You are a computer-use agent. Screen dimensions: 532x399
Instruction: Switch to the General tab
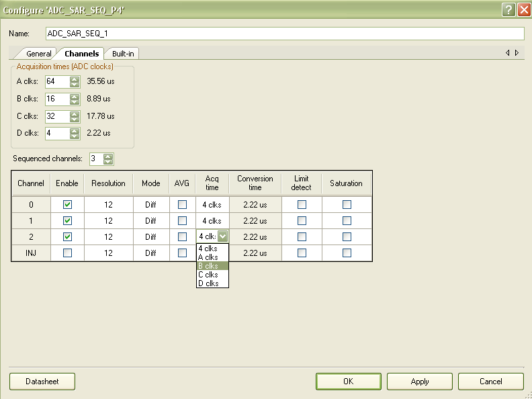click(x=38, y=54)
